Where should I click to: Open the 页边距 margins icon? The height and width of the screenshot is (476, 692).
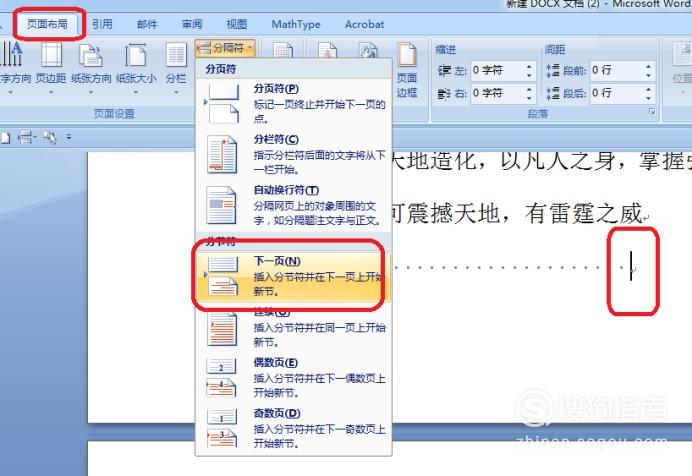pos(51,55)
